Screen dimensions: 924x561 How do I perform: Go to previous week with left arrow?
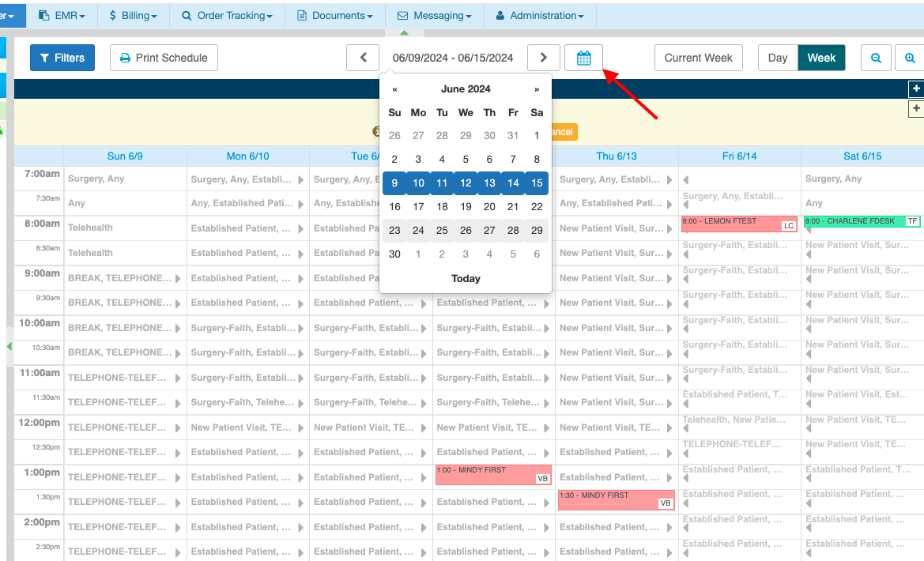(363, 58)
